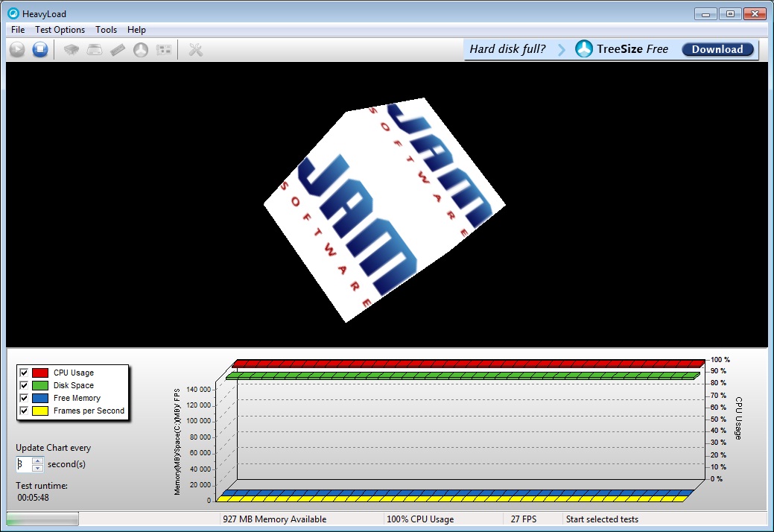Toggle the Allocate Memory RAM icon
The width and height of the screenshot is (774, 532).
click(118, 49)
